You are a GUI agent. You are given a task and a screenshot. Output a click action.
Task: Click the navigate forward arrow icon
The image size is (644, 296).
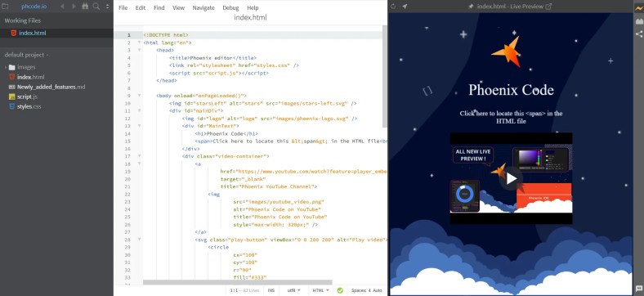74,7
